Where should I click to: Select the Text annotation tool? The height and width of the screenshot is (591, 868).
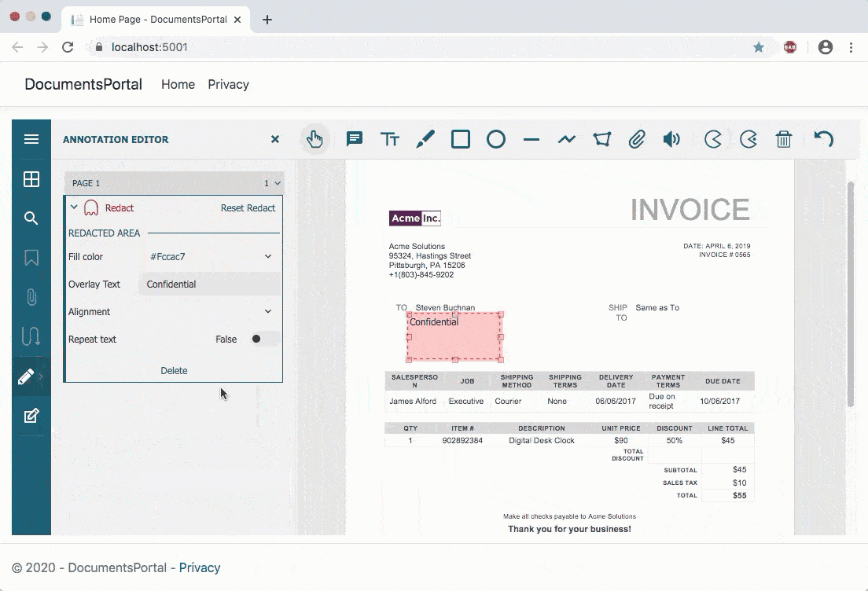click(x=390, y=139)
